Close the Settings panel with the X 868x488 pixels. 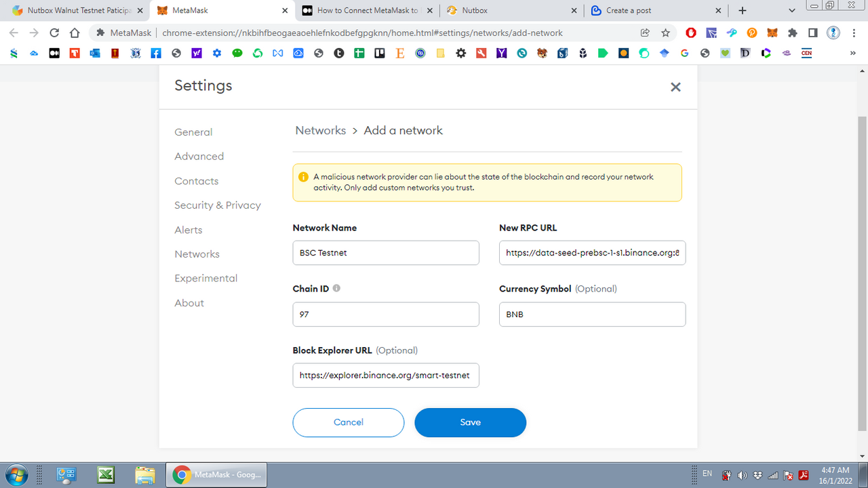pyautogui.click(x=675, y=87)
